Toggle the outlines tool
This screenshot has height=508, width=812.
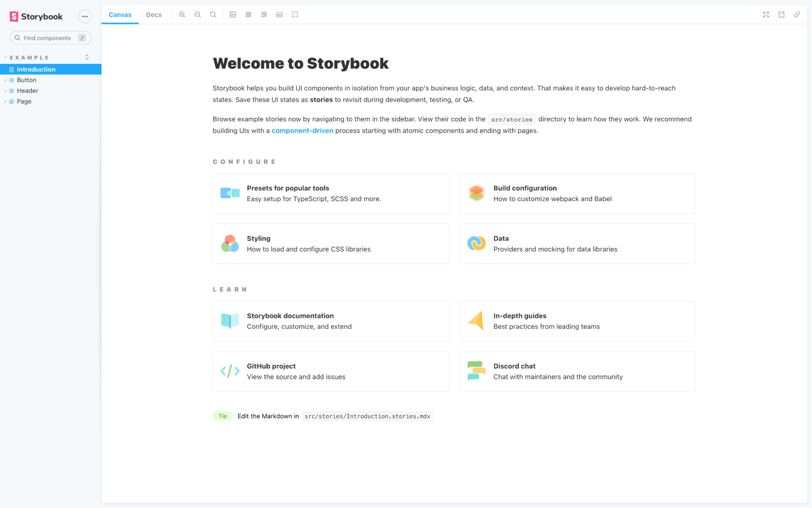point(294,15)
